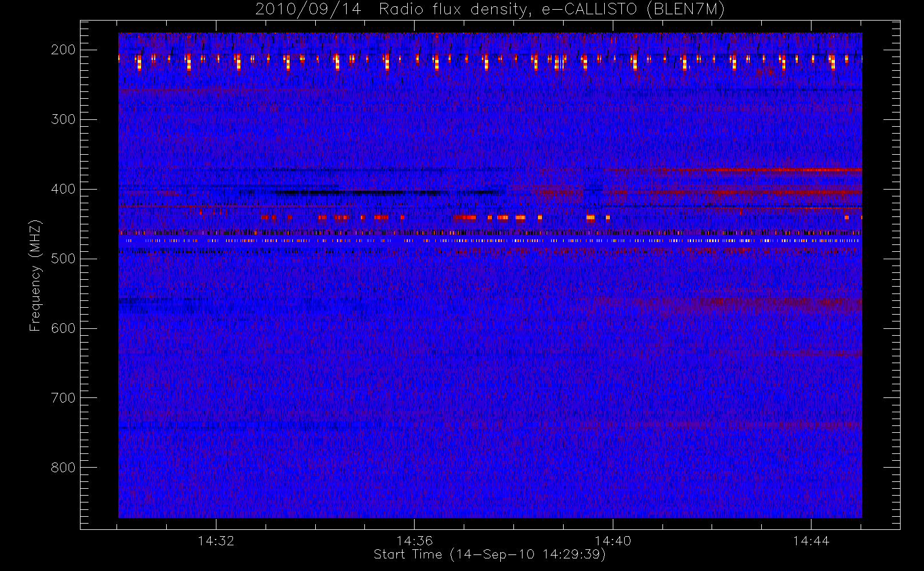The width and height of the screenshot is (924, 571).
Task: Click the 14:32 time tick label
Action: tap(216, 541)
